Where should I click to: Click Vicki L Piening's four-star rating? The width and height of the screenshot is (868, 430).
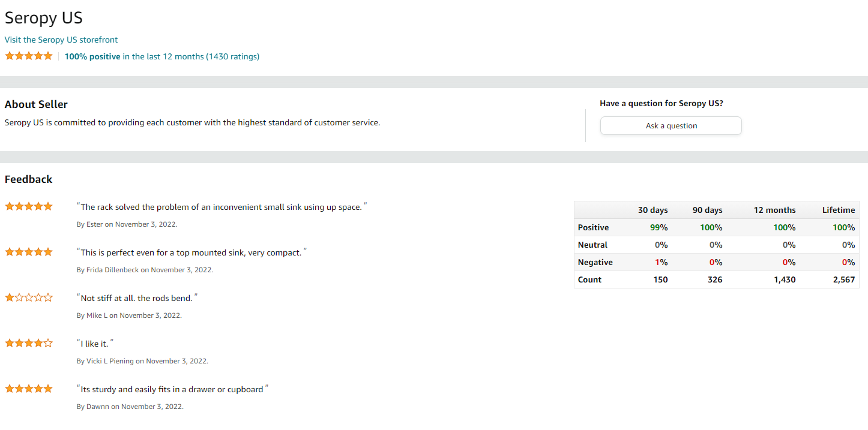[29, 343]
